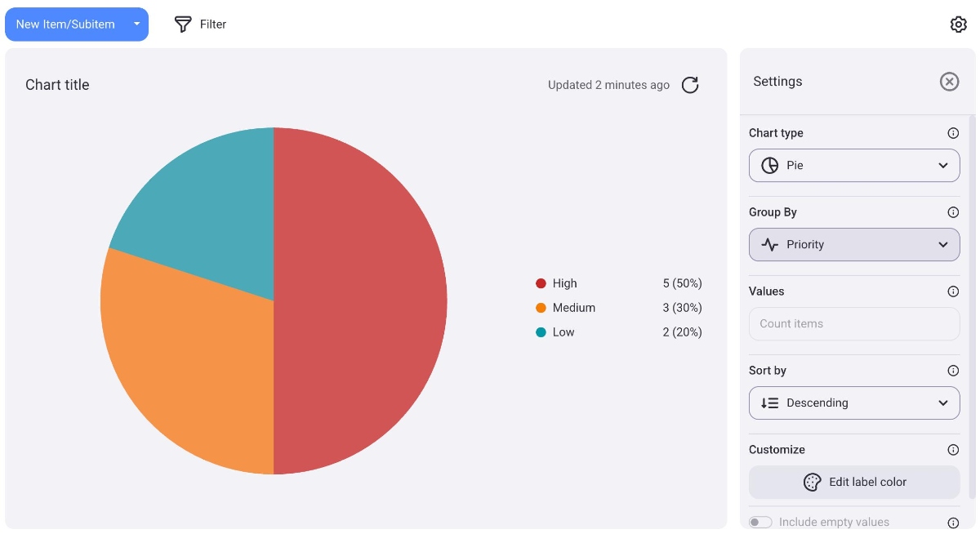Open the Chart type Pie dropdown
980x534 pixels.
click(853, 165)
